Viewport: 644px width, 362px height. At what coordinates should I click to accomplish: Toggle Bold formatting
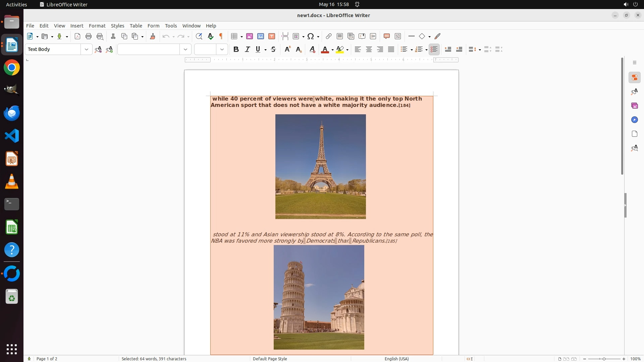point(236,50)
